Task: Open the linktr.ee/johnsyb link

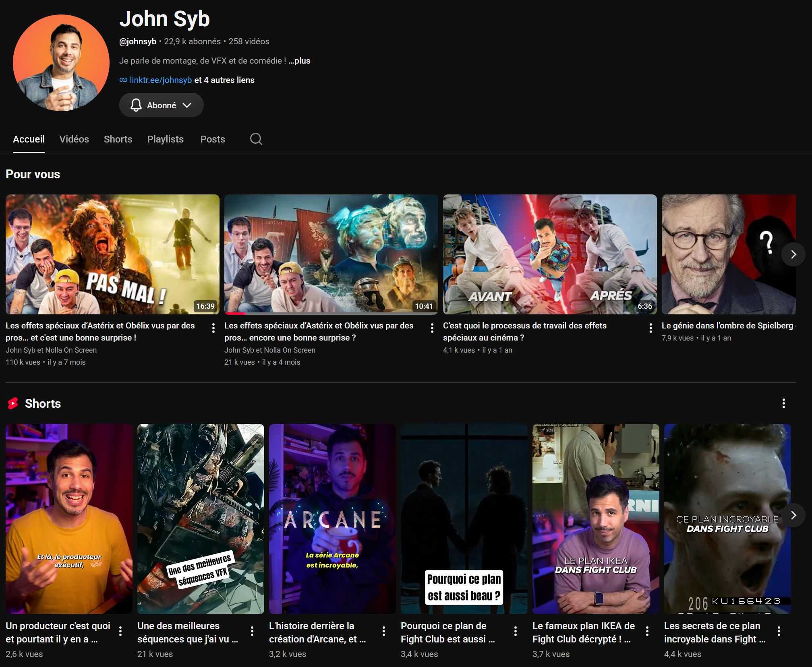Action: (x=161, y=80)
